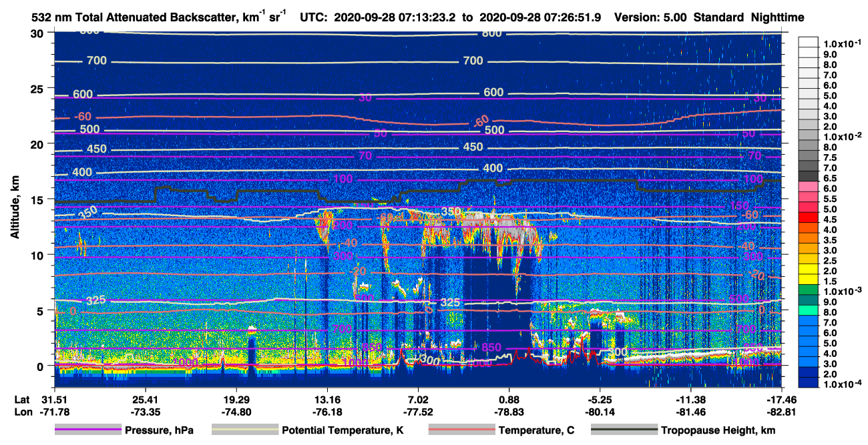Click the latitude value 19.29
This screenshot has height=445, width=868.
point(236,399)
